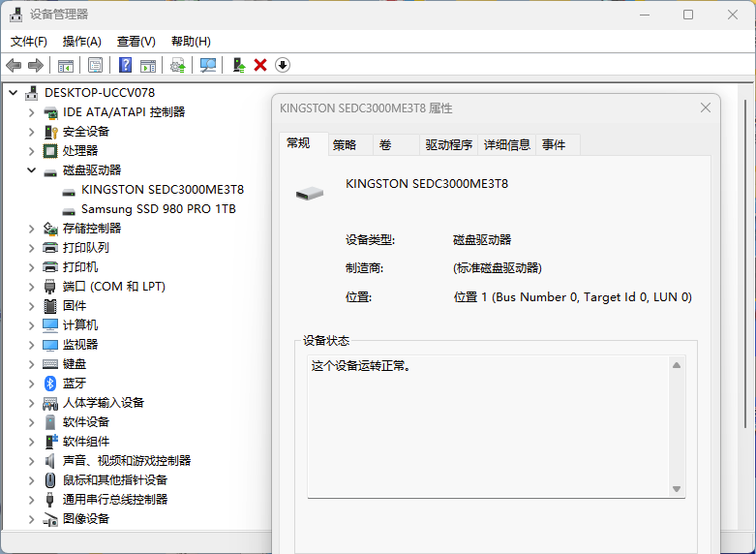The image size is (756, 554).
Task: Toggle the action pane toolbar icon
Action: click(x=148, y=65)
